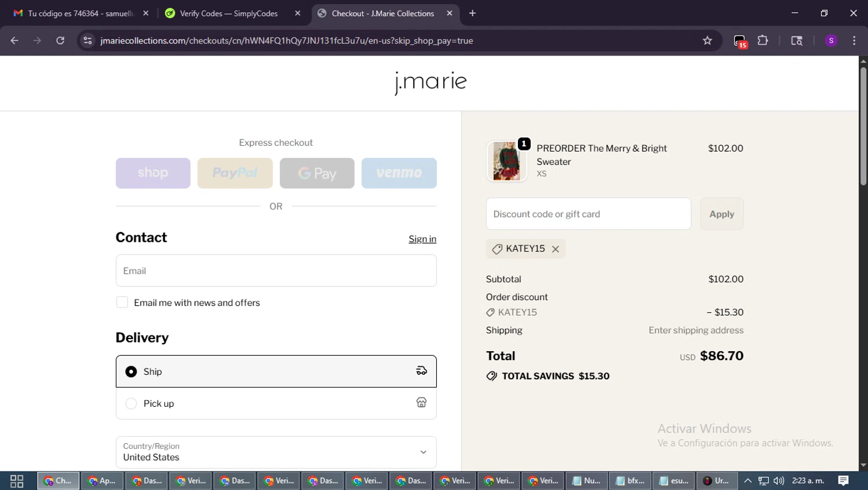Image resolution: width=868 pixels, height=490 pixels.
Task: Go back to previous page
Action: (x=14, y=40)
